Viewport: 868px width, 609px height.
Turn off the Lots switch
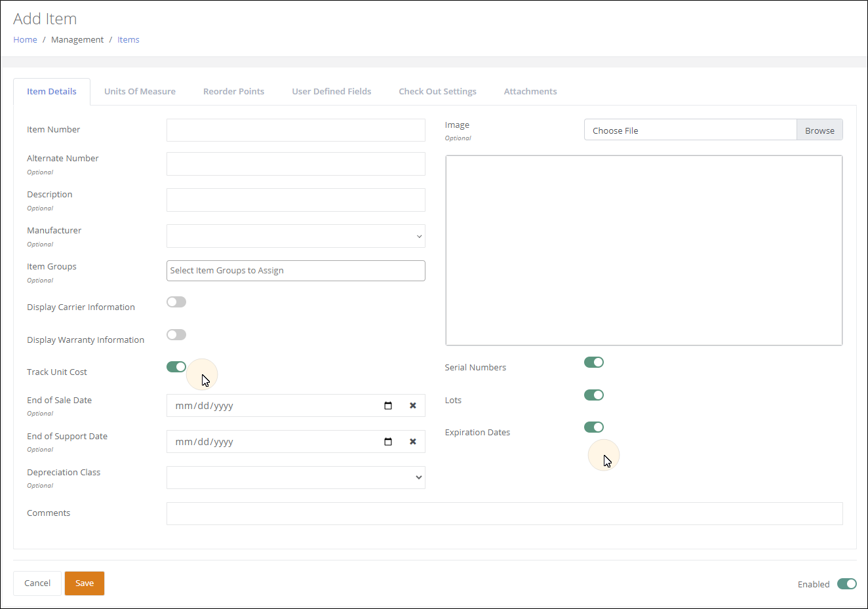[594, 395]
